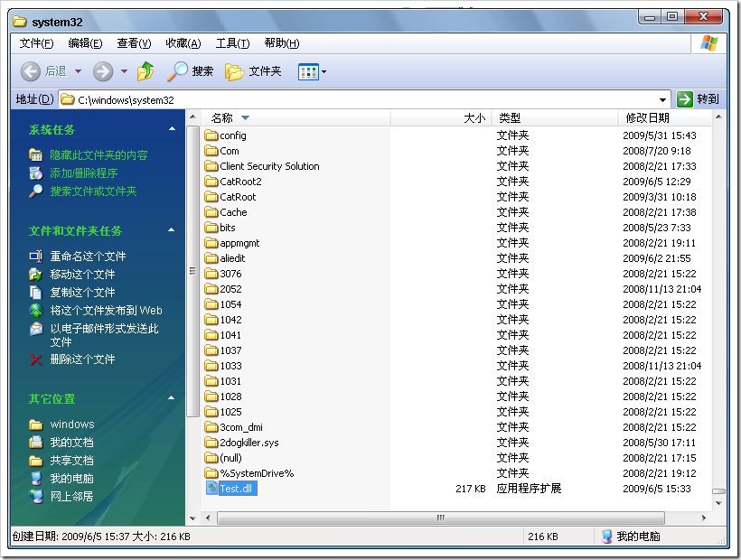The image size is (741, 560).
Task: Click the Test.dll file icon
Action: 211,488
